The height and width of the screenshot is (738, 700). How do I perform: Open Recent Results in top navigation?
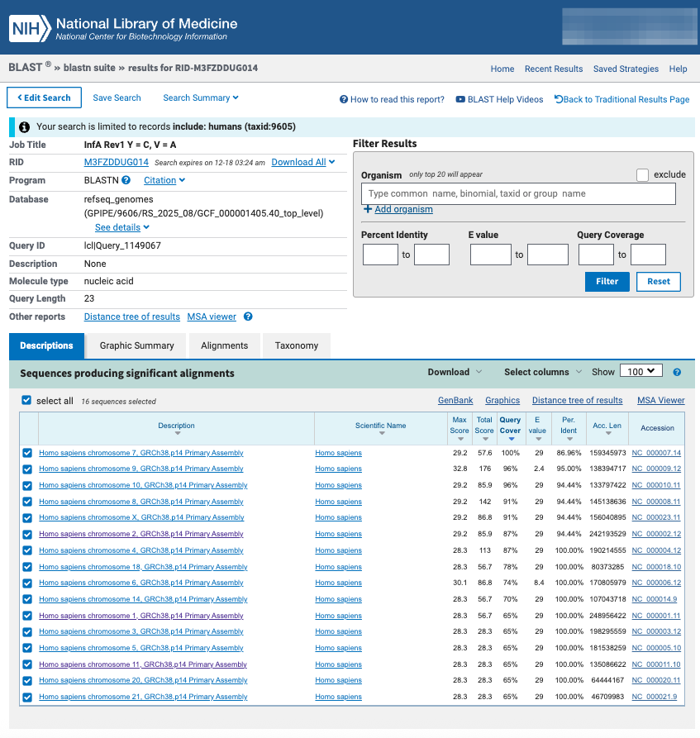tap(554, 69)
